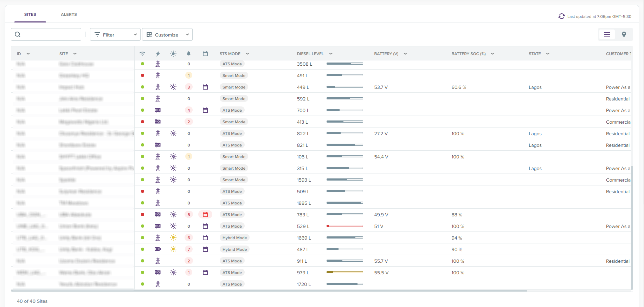Click the horizontal table scrollbar

[x=269, y=290]
